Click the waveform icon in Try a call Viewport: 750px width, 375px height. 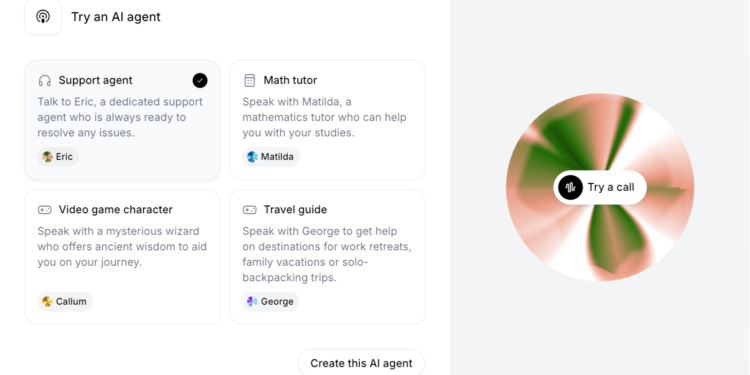[x=570, y=188]
